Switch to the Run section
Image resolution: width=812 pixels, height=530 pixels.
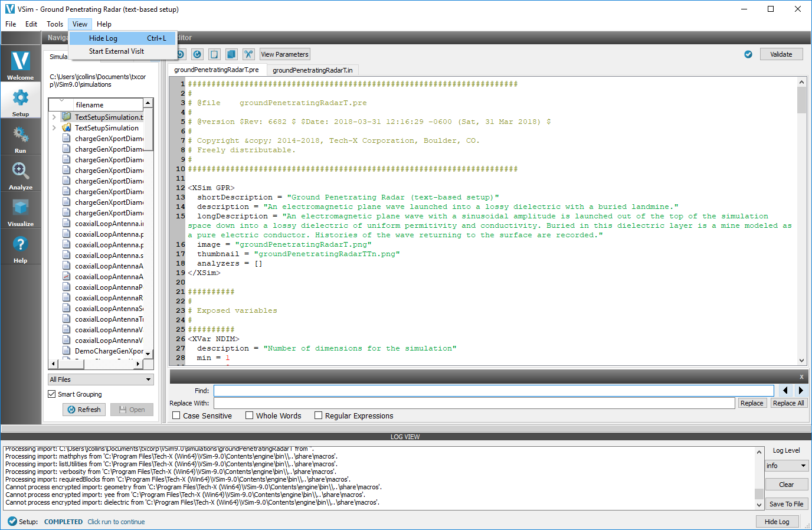pyautogui.click(x=21, y=139)
